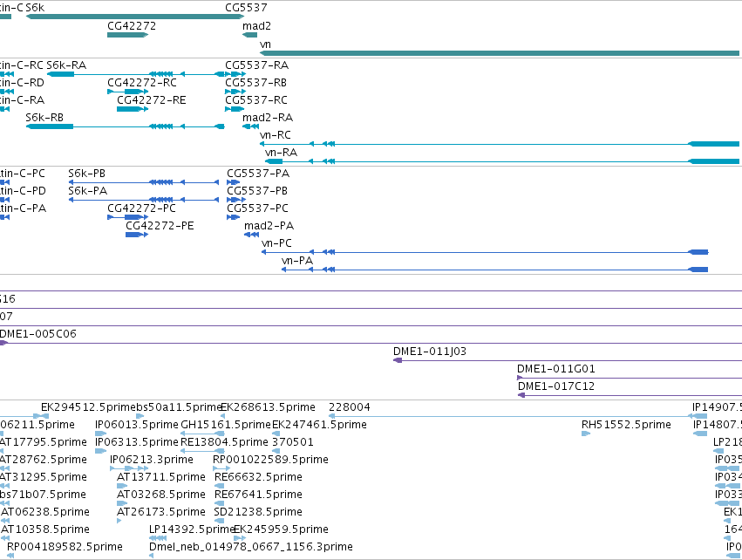Select clone DME1-011J03
The width and height of the screenshot is (742, 560).
coord(568,360)
